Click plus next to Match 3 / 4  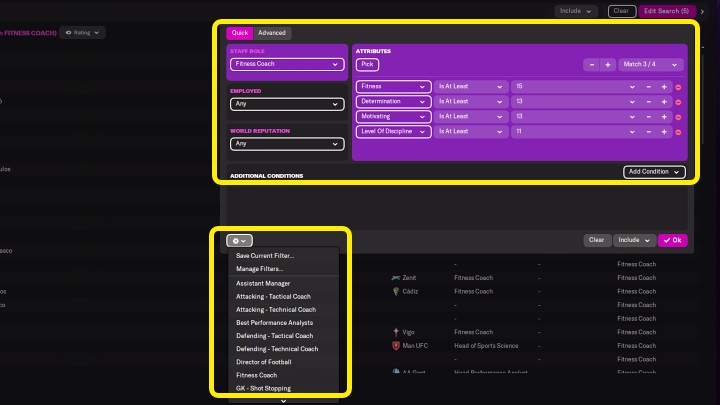607,64
